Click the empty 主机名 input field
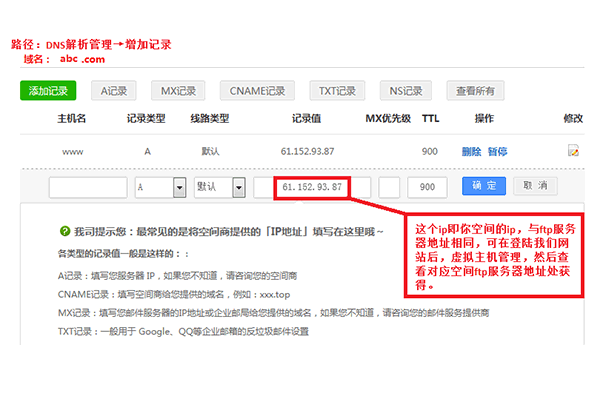The image size is (600, 400). [87, 187]
